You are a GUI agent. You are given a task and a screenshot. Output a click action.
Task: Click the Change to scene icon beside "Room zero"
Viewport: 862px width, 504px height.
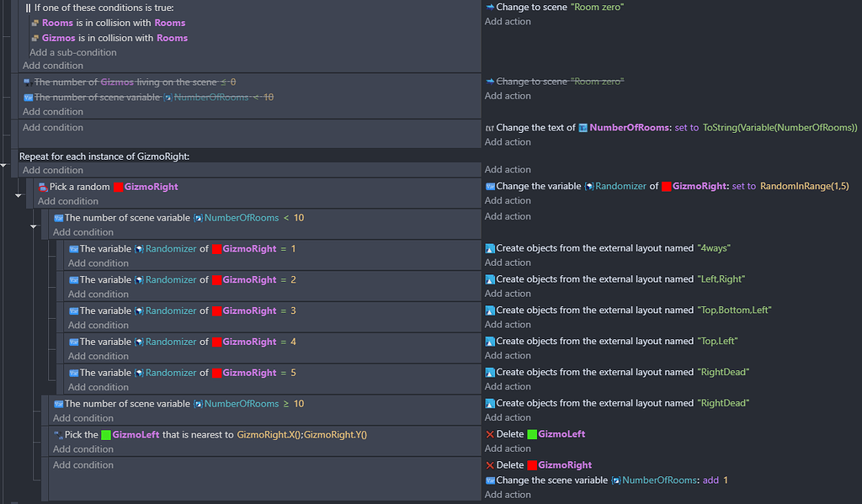pyautogui.click(x=491, y=6)
